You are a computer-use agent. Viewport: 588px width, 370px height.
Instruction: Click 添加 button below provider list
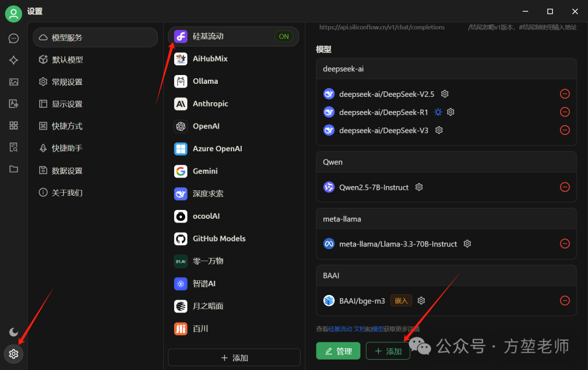tap(234, 357)
